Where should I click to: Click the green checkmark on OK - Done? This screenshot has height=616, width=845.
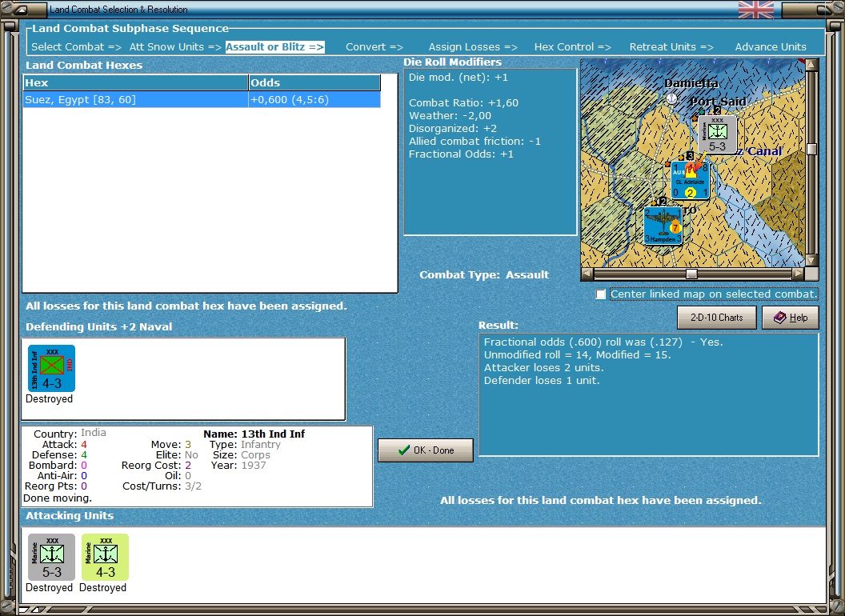pos(403,450)
